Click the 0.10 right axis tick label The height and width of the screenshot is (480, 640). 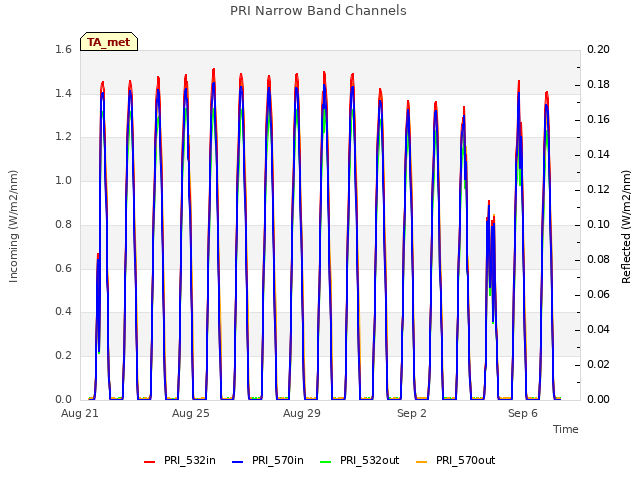click(x=598, y=224)
